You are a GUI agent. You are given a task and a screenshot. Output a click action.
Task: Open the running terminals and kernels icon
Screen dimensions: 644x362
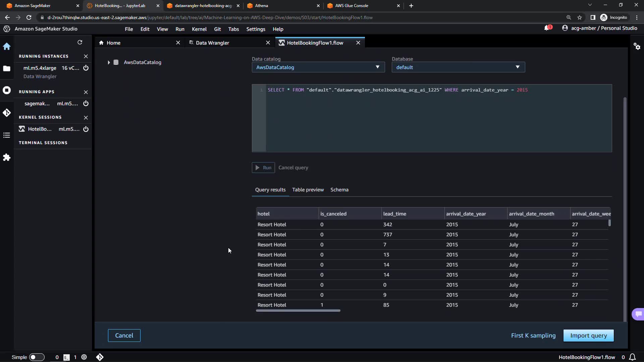point(7,90)
